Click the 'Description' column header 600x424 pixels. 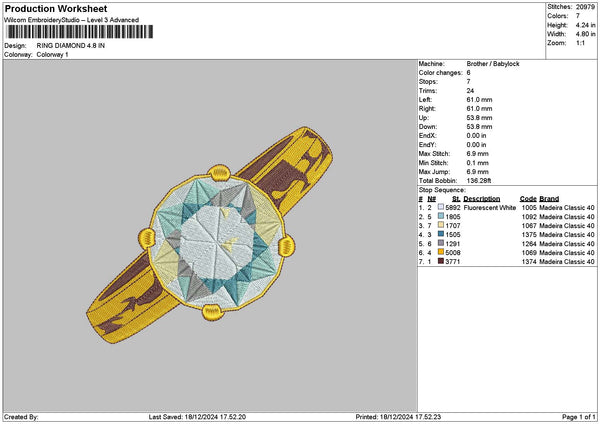tap(482, 199)
